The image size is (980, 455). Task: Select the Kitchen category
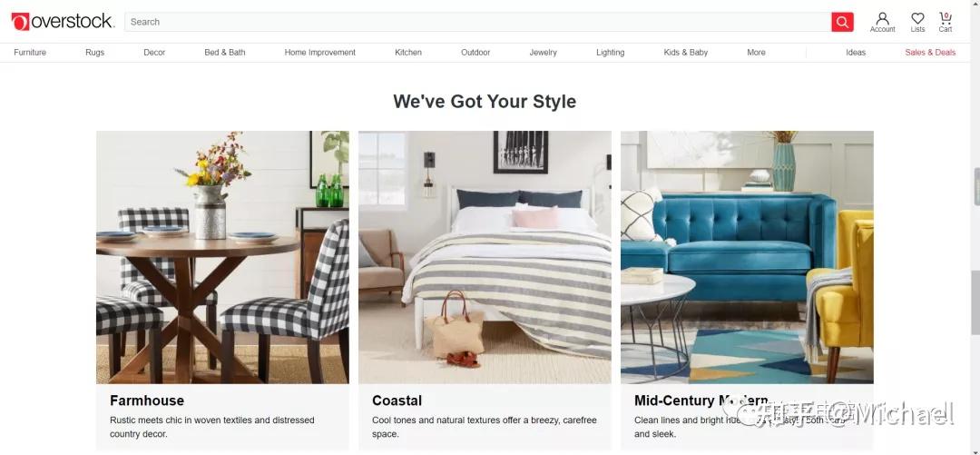[408, 53]
